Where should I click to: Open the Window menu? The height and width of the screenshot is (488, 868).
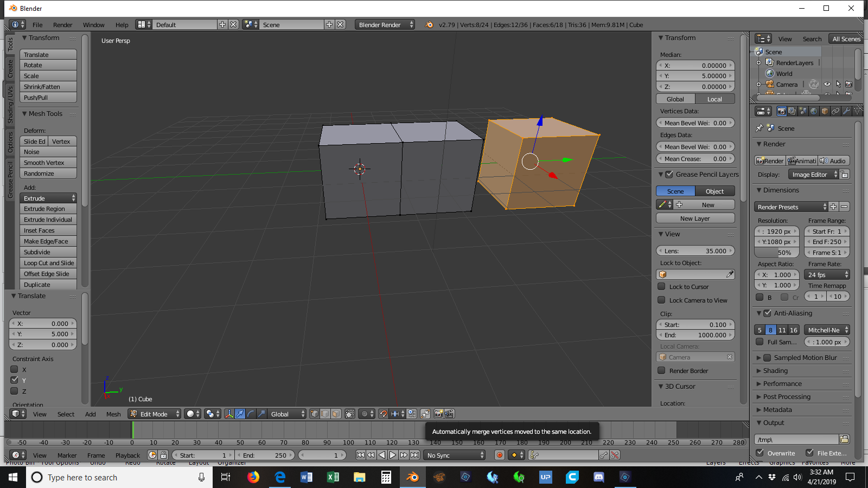pos(93,25)
